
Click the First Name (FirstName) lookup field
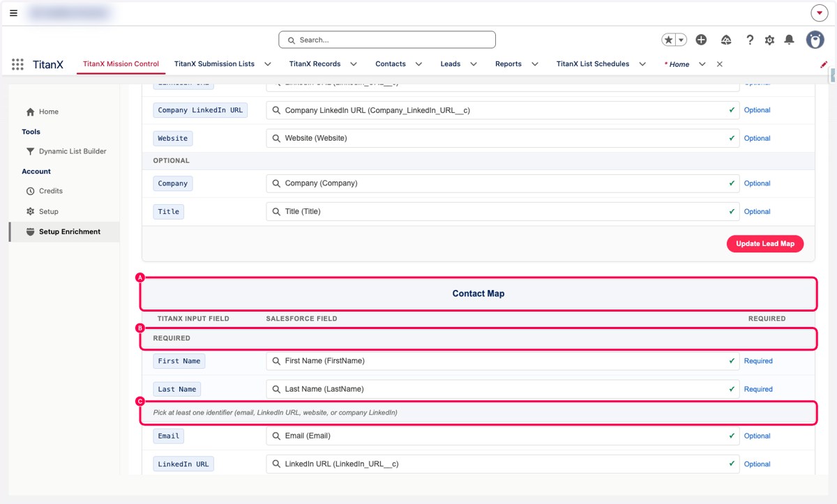[503, 361]
